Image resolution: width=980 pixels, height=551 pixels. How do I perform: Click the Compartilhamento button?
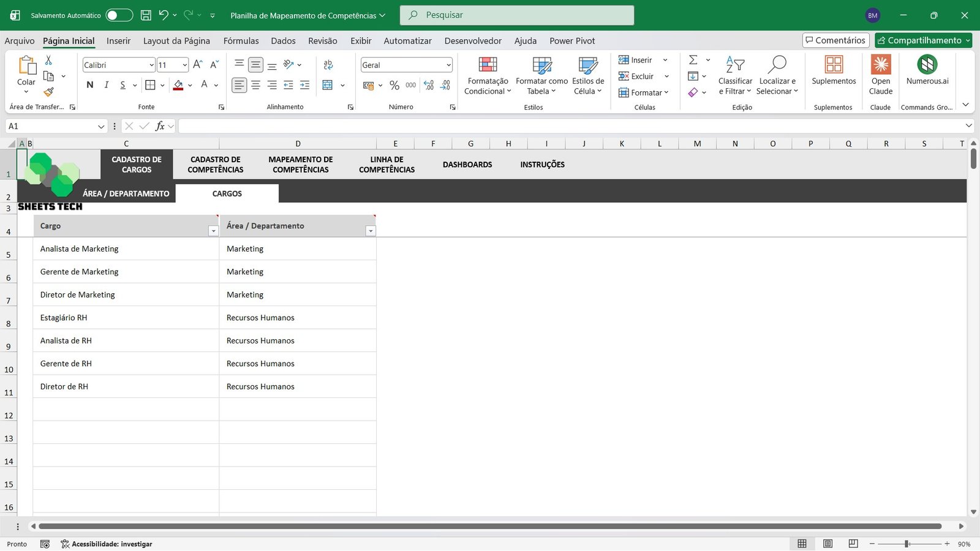point(922,40)
